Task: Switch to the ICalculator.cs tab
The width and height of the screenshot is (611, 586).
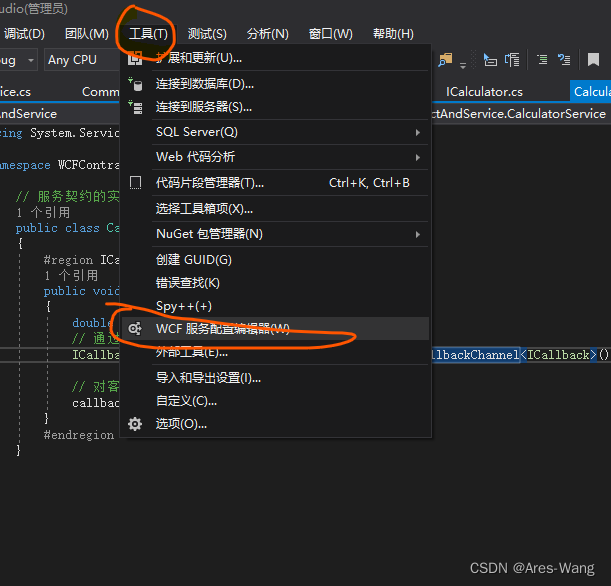Action: 484,92
